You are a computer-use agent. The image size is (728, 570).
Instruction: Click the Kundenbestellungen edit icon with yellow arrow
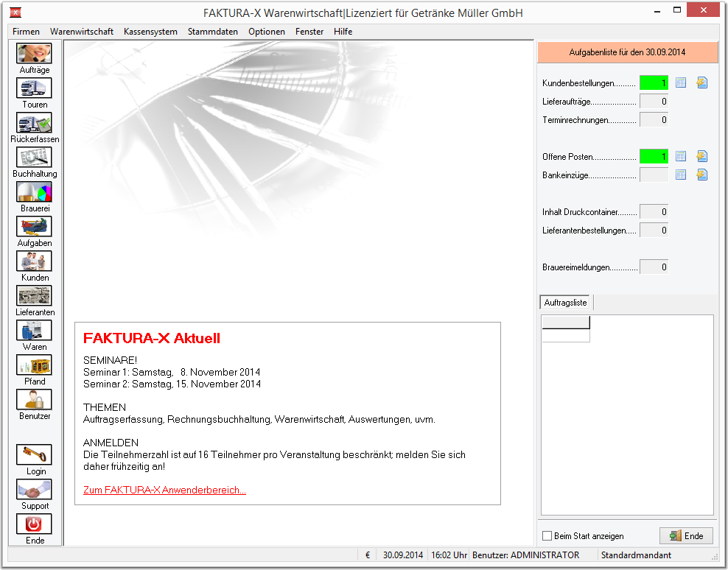[702, 83]
